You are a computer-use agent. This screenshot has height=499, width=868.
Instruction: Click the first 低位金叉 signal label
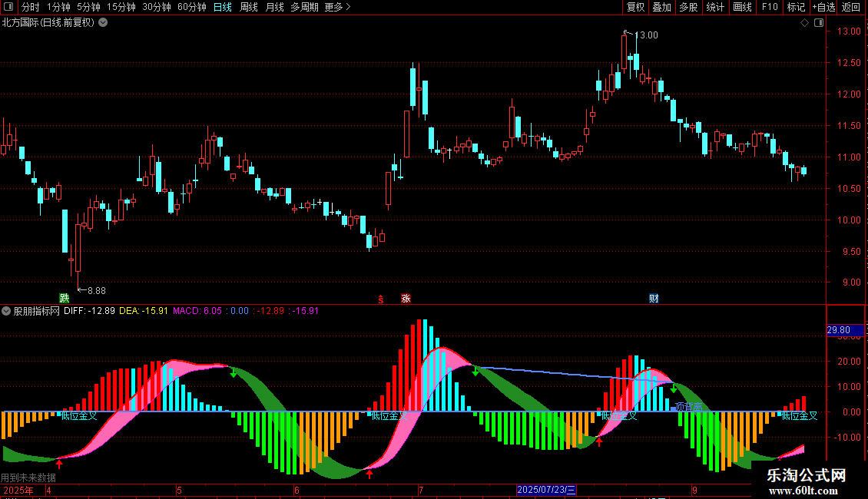point(79,416)
